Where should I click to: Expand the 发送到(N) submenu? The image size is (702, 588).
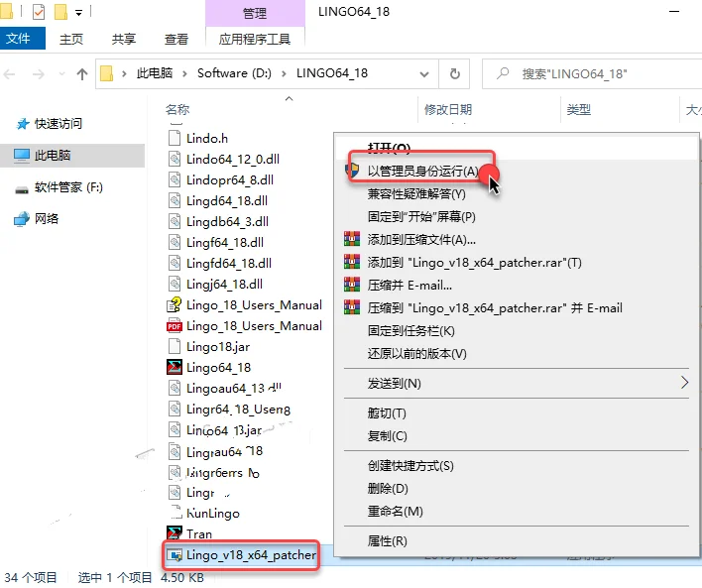coord(518,384)
